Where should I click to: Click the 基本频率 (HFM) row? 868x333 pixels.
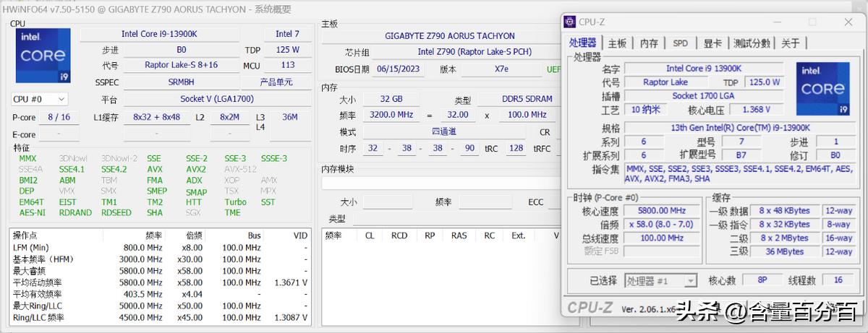point(160,259)
